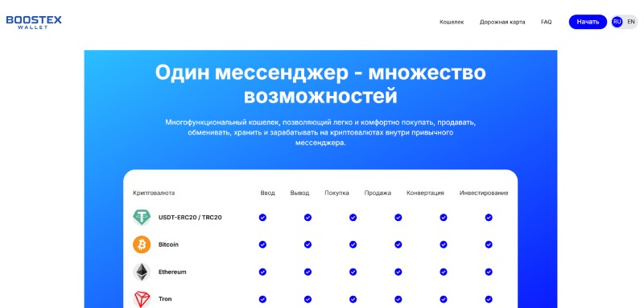Click the USDT-ERC20 / TRC20 label
The image size is (644, 308).
tap(190, 217)
